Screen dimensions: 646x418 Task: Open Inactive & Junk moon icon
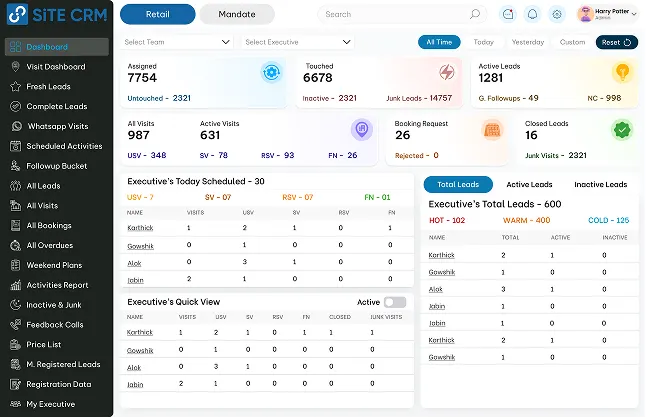[x=15, y=305]
